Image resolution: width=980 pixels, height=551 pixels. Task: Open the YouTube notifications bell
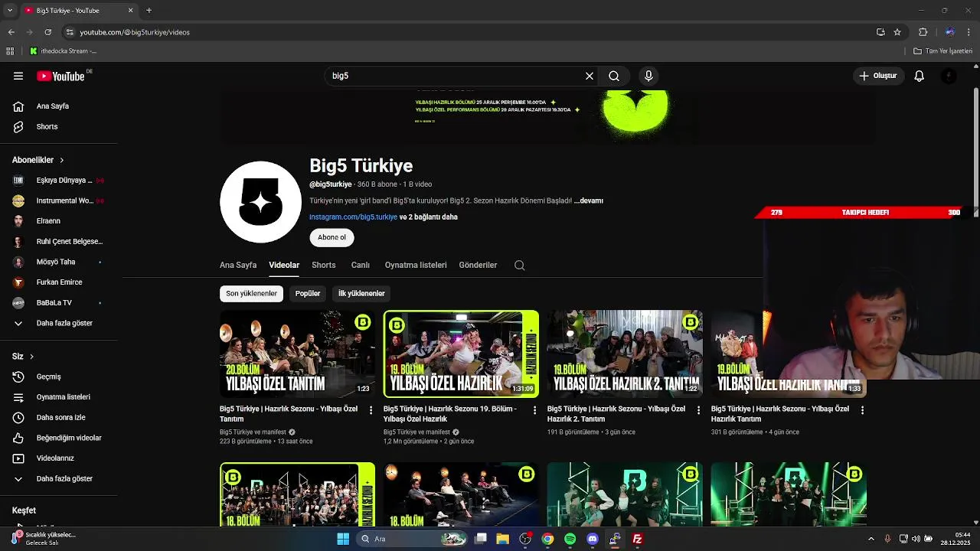click(920, 76)
